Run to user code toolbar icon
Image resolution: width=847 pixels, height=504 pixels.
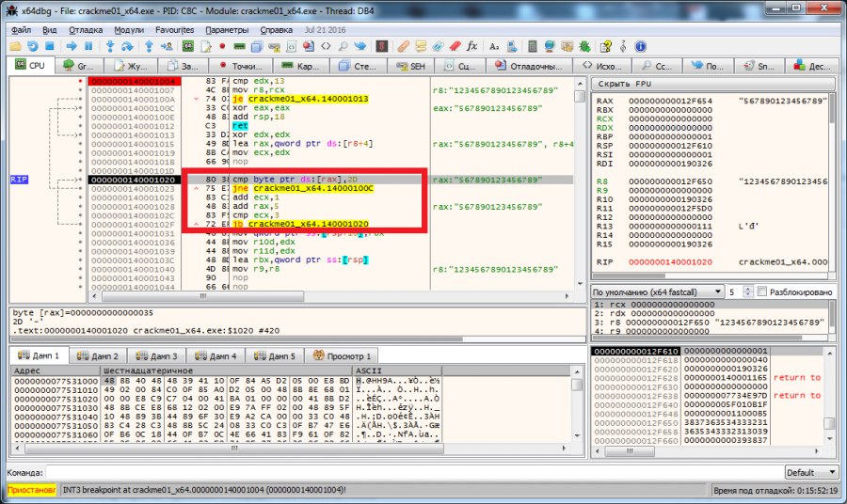coord(167,46)
